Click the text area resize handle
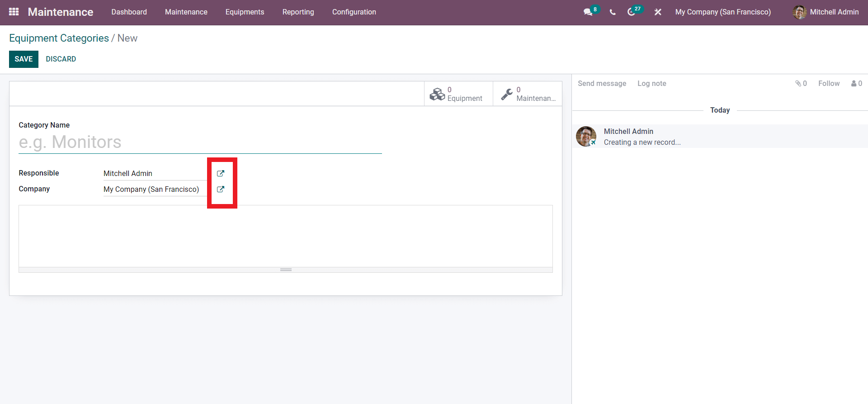This screenshot has height=404, width=868. 286,270
